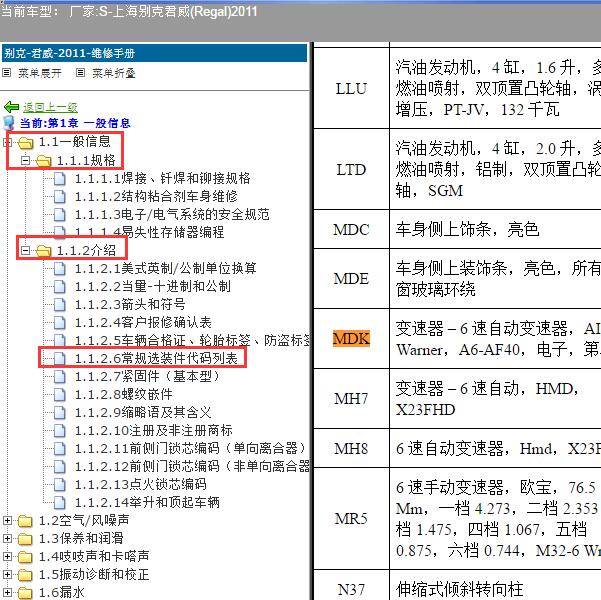The width and height of the screenshot is (601, 600).
Task: Click page icon of 1.1.2.8螺纹嵌件
Action: pos(60,395)
